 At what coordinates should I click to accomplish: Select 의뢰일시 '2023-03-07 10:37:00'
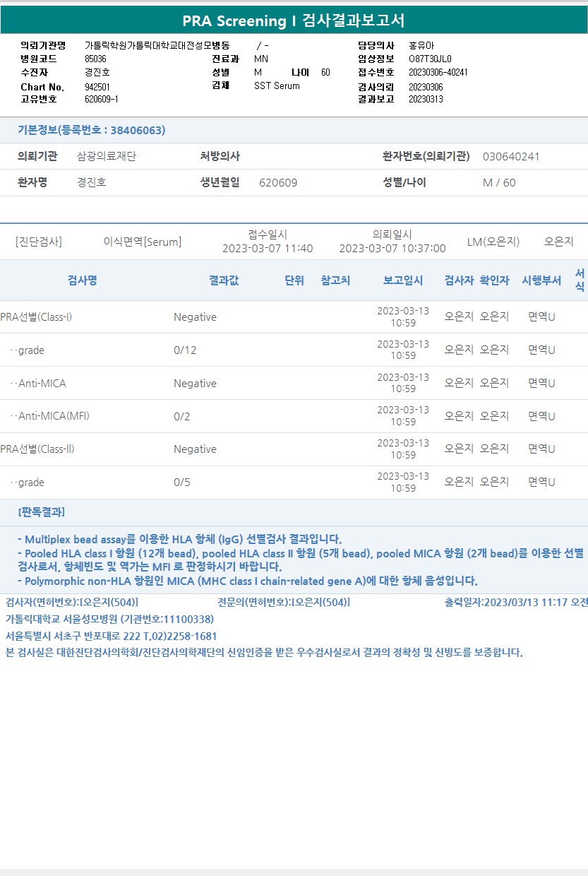[392, 248]
